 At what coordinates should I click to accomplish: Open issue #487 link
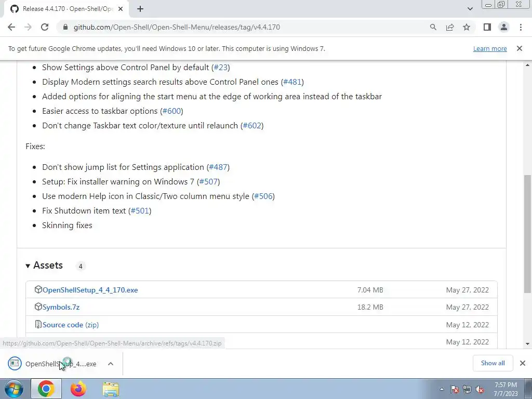click(x=218, y=167)
